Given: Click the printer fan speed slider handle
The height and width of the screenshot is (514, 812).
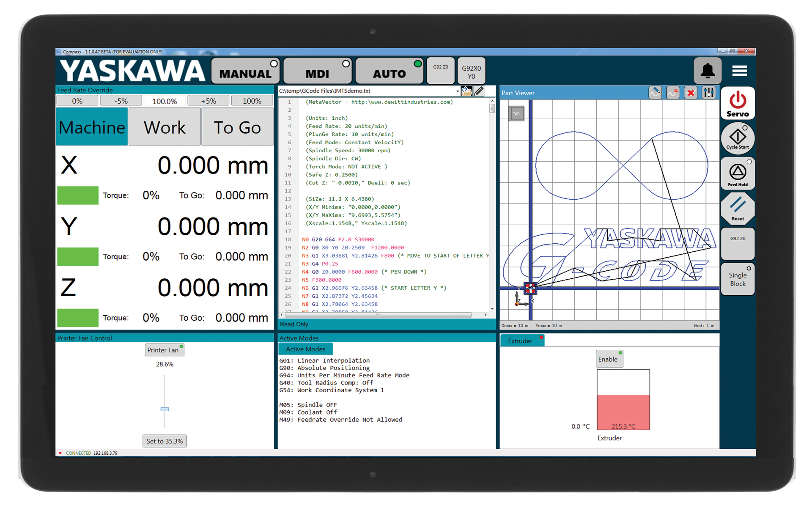Looking at the screenshot, I should (165, 409).
